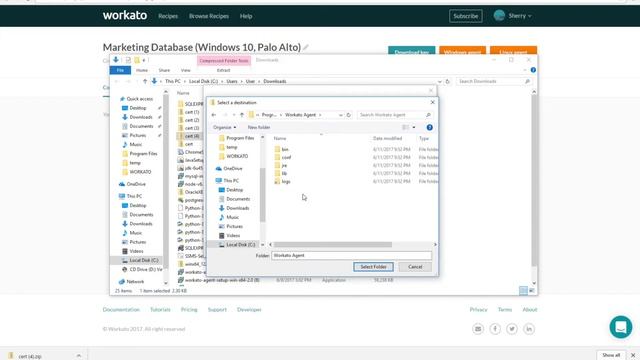Open the view options dropdown in dialog
The width and height of the screenshot is (640, 360).
click(x=414, y=127)
